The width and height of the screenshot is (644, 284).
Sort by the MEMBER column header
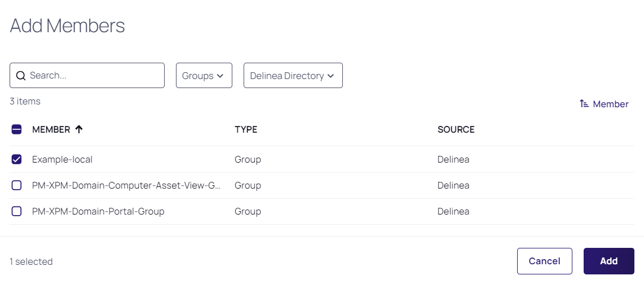51,129
